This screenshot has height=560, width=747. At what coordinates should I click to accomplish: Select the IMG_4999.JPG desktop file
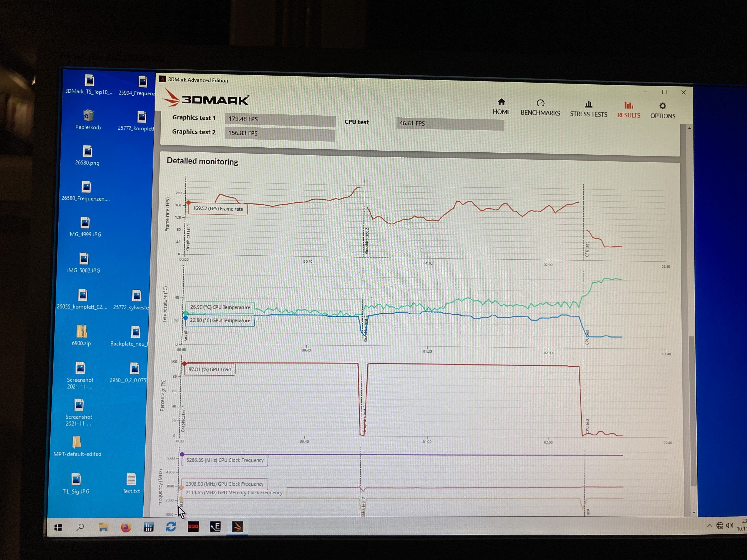click(x=85, y=227)
